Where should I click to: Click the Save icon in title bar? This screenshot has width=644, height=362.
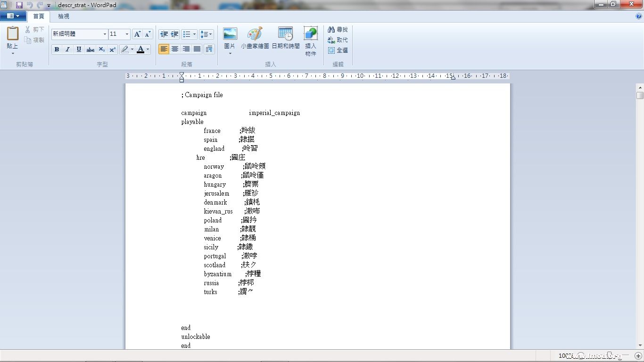click(19, 5)
